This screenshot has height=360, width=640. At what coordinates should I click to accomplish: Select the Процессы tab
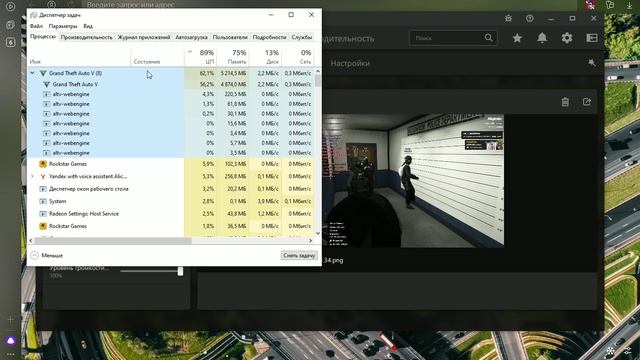coord(42,36)
